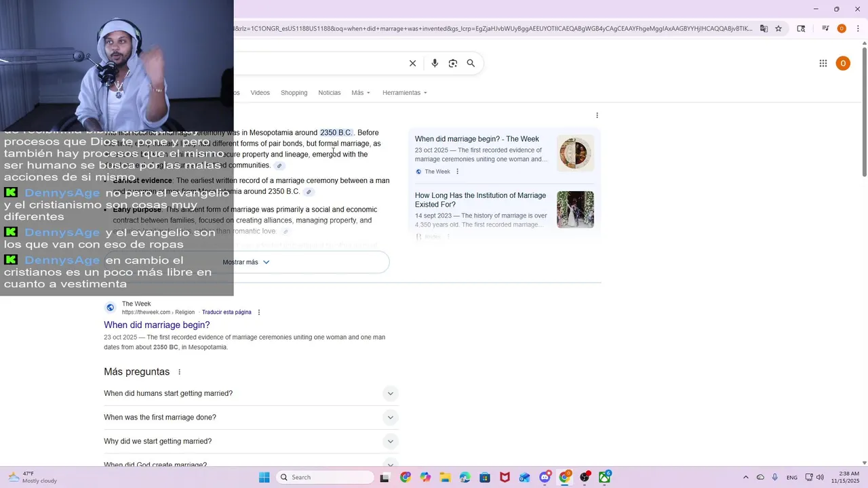The width and height of the screenshot is (868, 488).
Task: Open McAfee from taskbar
Action: (x=505, y=477)
